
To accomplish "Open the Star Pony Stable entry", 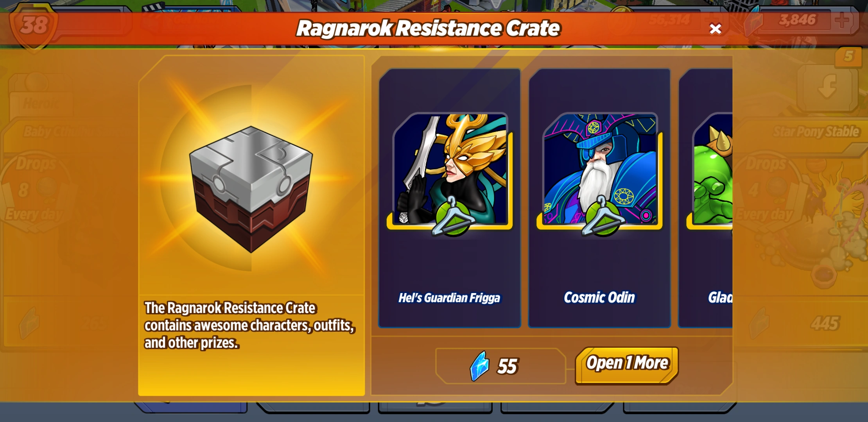I will point(816,132).
